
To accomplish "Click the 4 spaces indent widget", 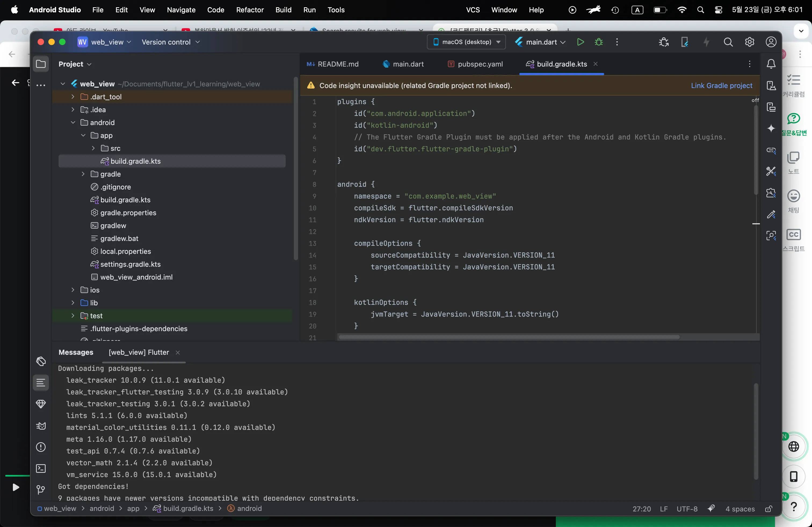I will coord(740,509).
